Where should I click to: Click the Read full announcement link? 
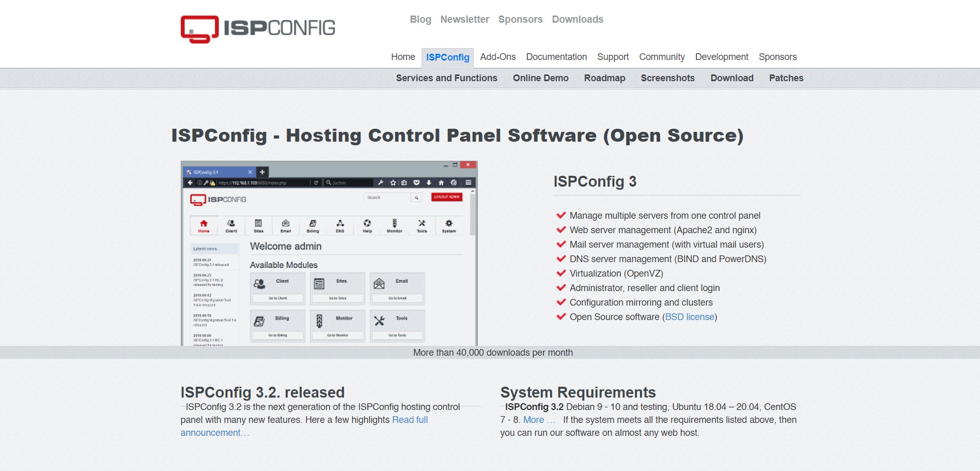(x=410, y=420)
